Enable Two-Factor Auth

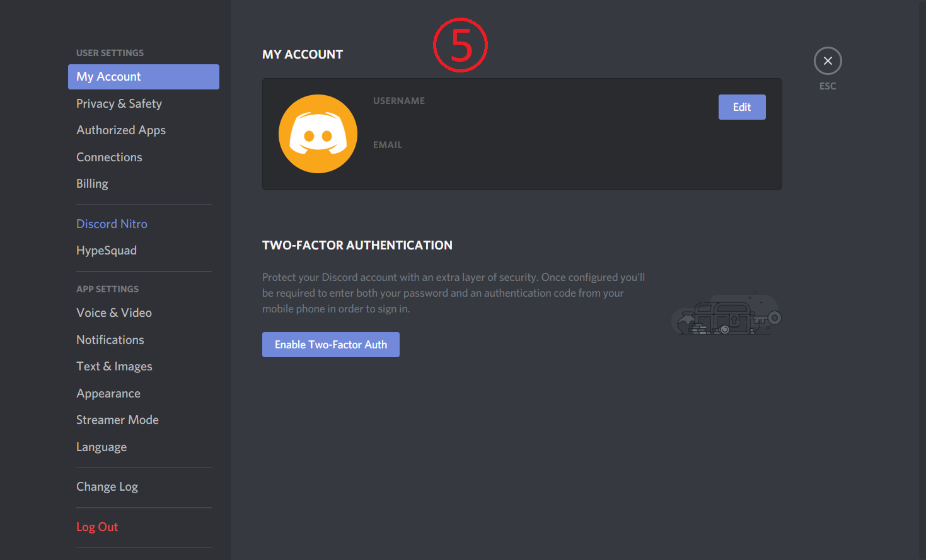[x=331, y=345]
